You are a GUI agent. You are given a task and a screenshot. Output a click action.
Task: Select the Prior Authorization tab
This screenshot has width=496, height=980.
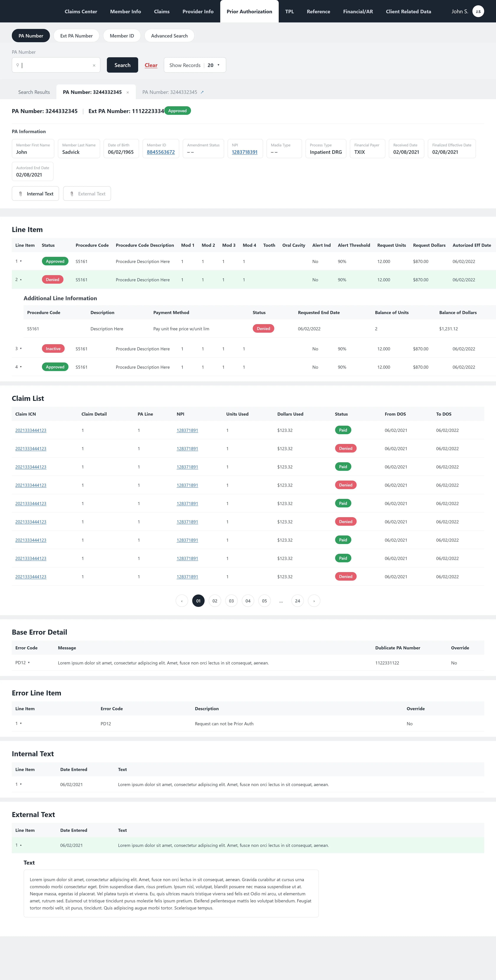click(x=249, y=11)
